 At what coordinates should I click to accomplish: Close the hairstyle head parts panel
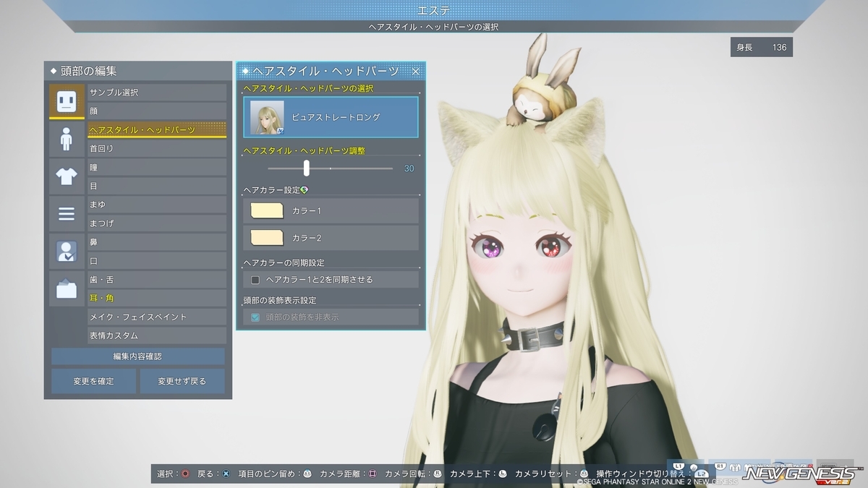click(416, 71)
